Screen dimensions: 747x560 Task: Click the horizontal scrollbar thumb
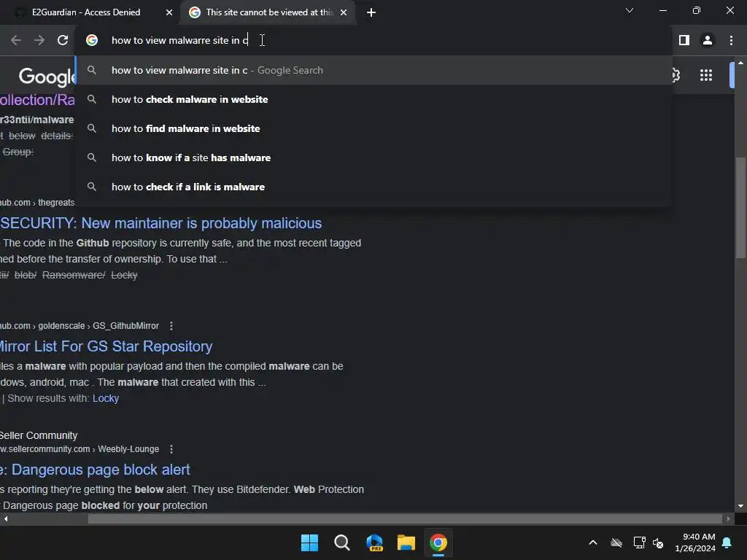click(405, 519)
